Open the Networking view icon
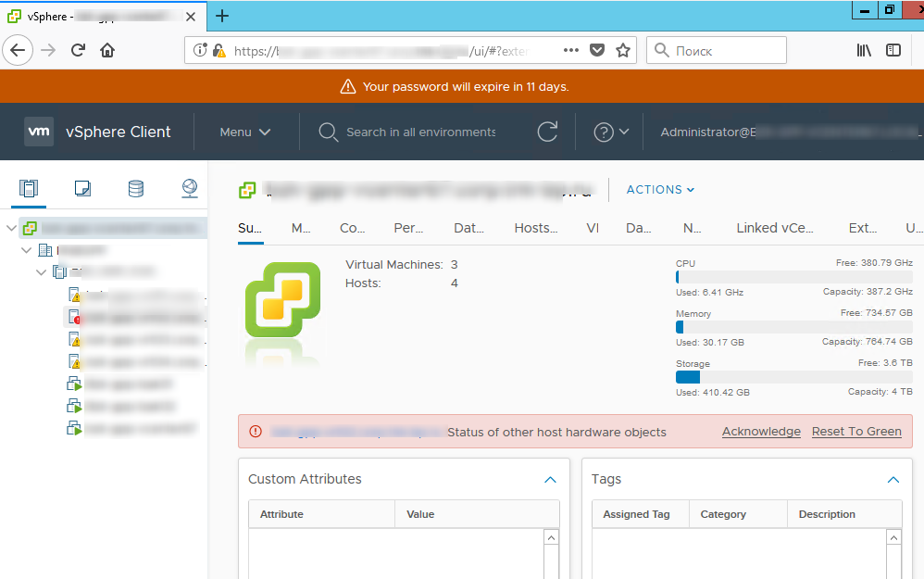The image size is (924, 579). click(x=190, y=189)
